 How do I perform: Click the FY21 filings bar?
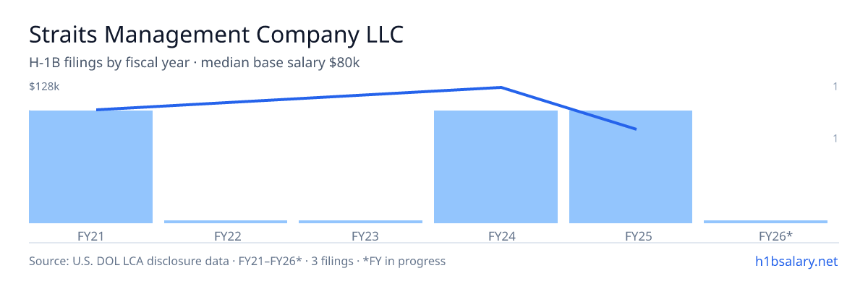point(91,167)
